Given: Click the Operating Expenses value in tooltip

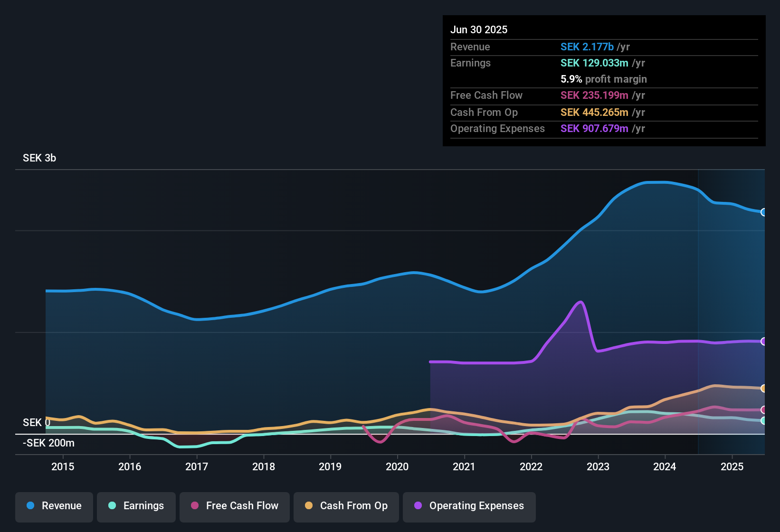Looking at the screenshot, I should pos(594,129).
